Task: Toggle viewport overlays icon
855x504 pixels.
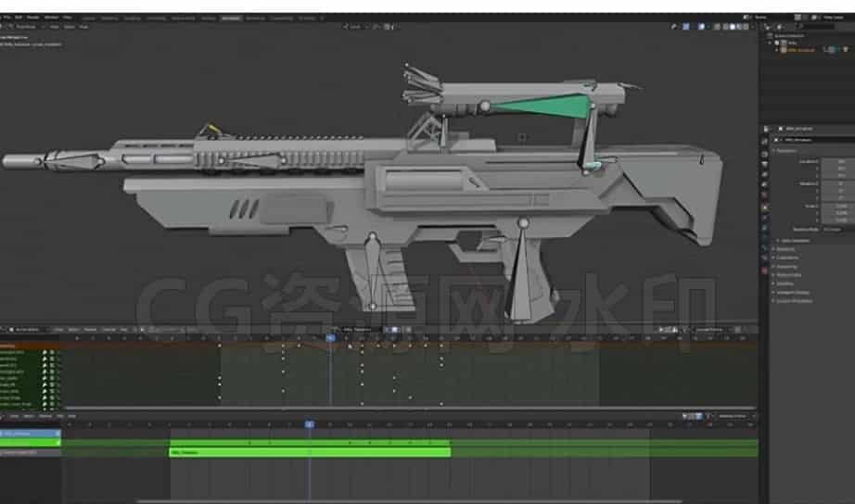Action: (701, 26)
